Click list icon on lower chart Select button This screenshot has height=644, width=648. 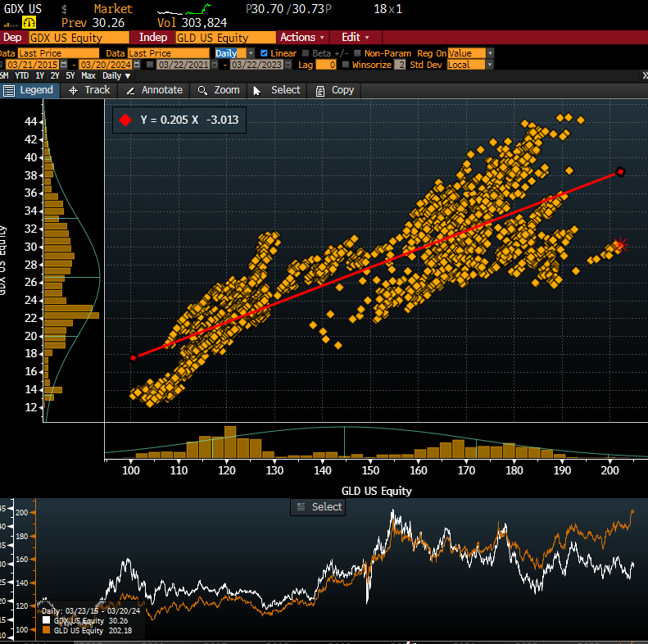point(301,507)
